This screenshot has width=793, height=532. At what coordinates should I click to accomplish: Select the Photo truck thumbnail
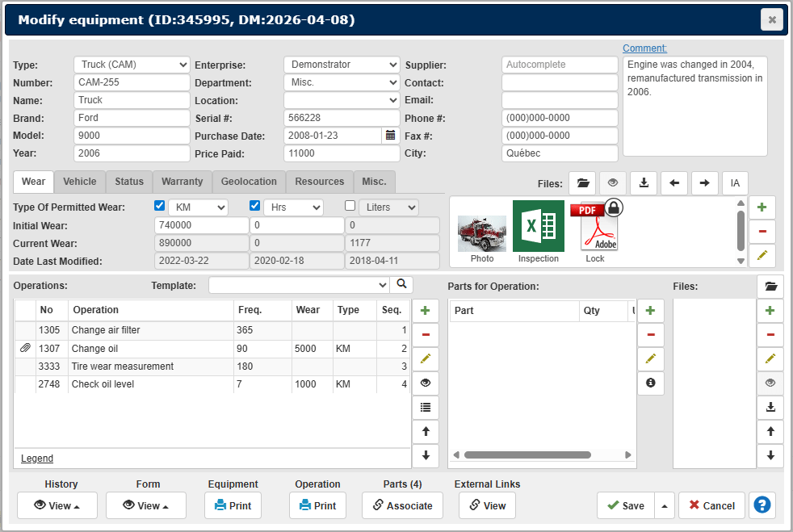click(x=482, y=234)
